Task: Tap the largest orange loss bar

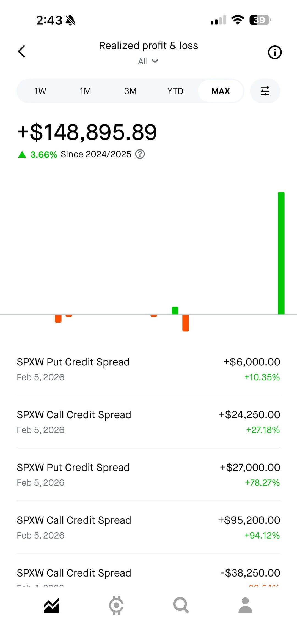Action: (x=186, y=323)
